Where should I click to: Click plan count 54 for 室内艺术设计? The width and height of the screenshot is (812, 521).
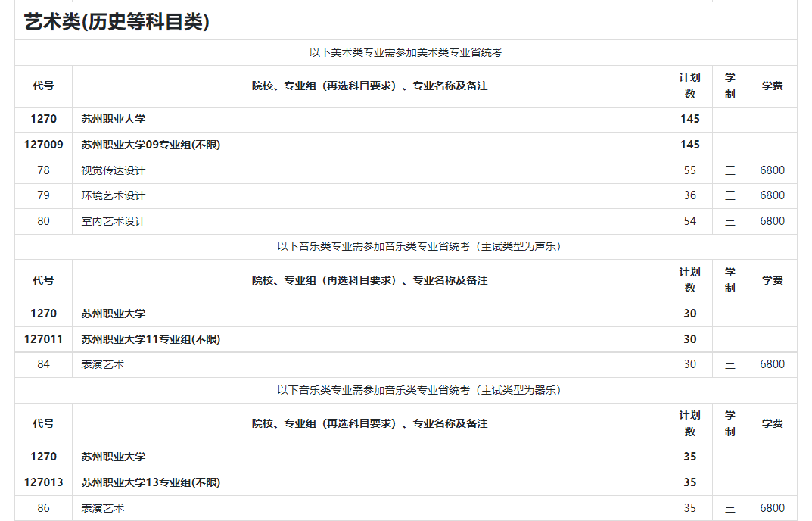click(690, 221)
